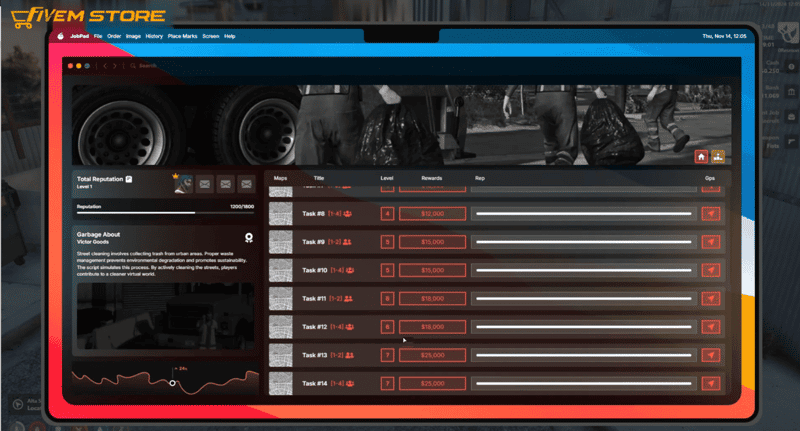Screen dimensions: 800x431
Task: Open the middle envelope invite slot
Action: tap(226, 184)
